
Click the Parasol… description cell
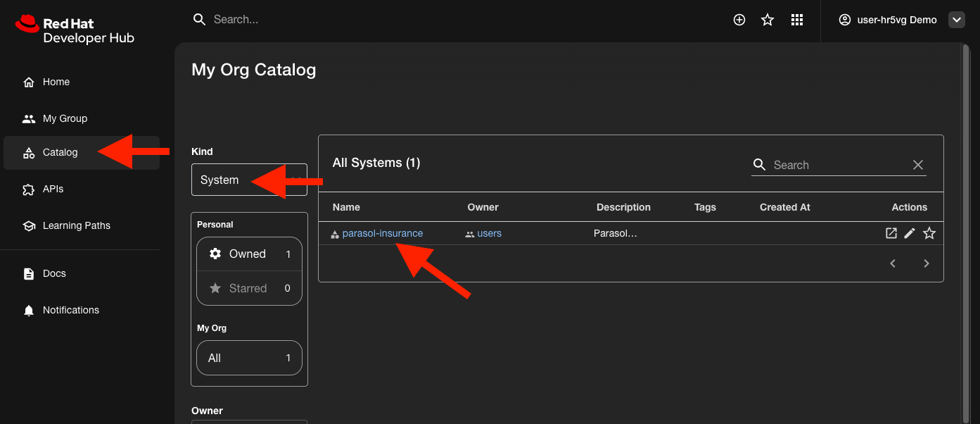[x=616, y=233]
